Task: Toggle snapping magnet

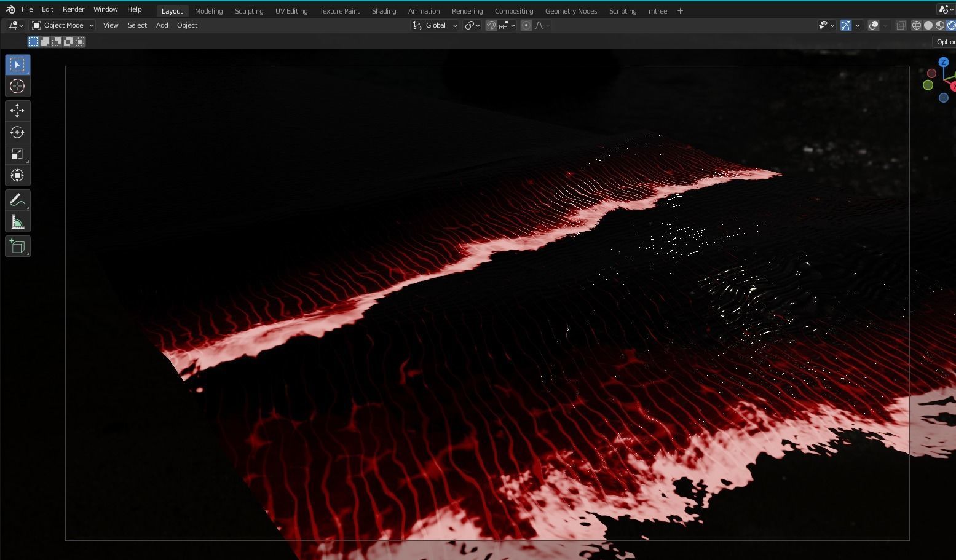Action: click(491, 25)
